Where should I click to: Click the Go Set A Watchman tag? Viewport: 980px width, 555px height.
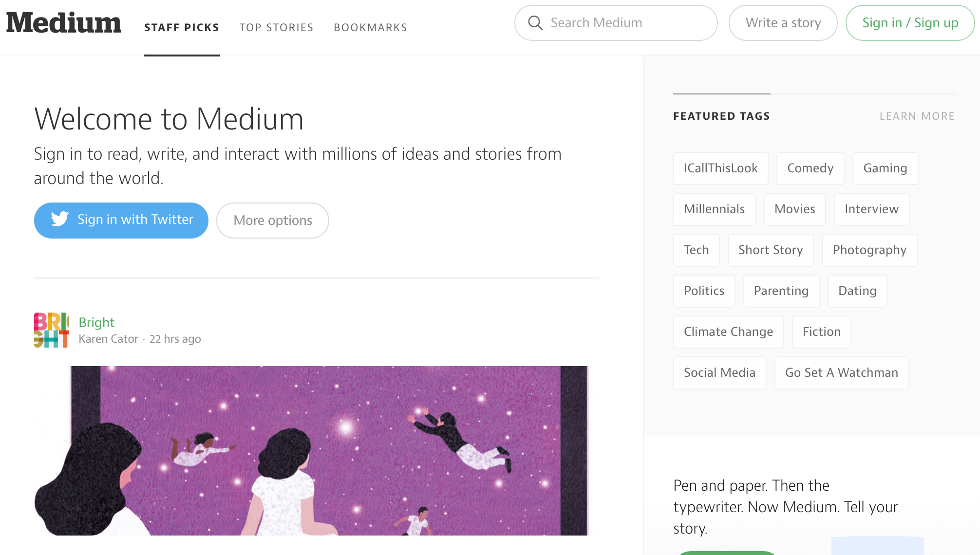841,372
